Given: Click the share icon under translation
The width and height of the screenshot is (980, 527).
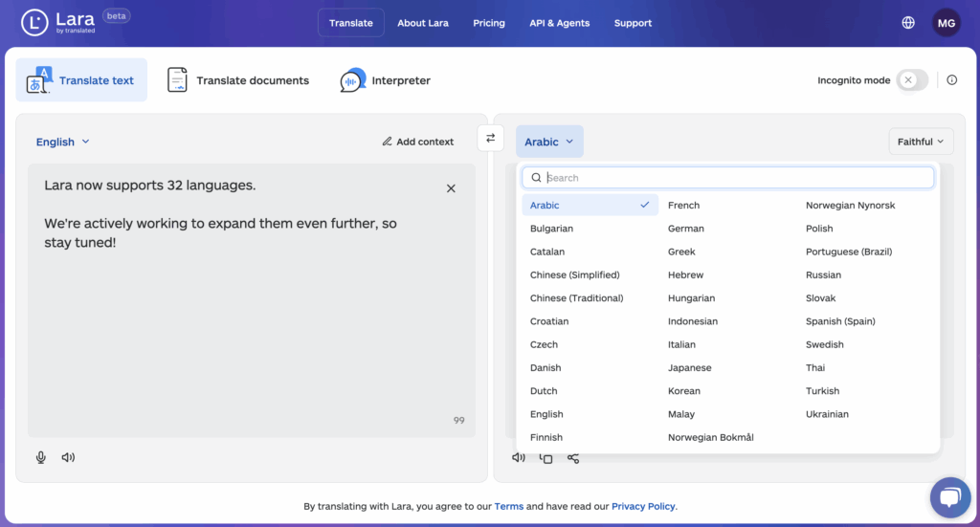Looking at the screenshot, I should click(x=573, y=458).
